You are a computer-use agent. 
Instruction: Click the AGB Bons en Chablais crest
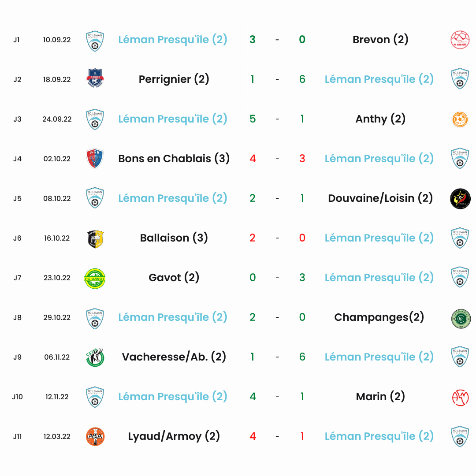(x=95, y=159)
